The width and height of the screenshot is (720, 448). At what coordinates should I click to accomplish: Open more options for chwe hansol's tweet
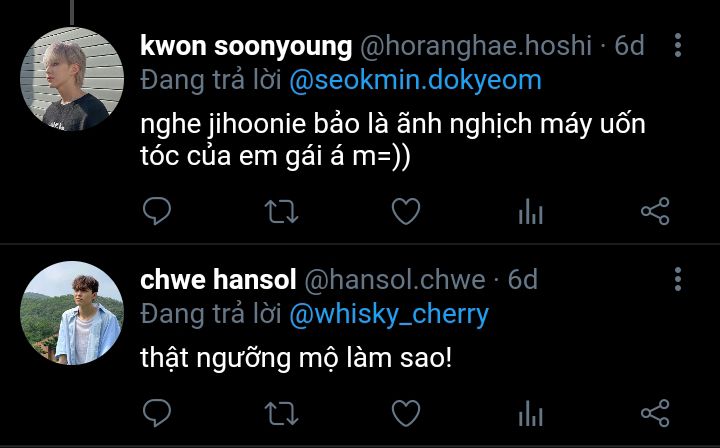point(678,279)
